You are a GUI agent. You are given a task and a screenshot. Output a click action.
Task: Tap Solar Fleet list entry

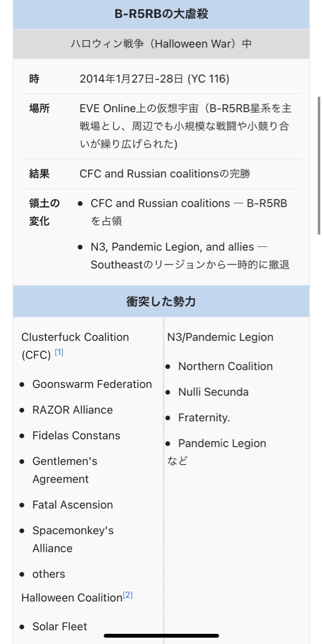60,626
